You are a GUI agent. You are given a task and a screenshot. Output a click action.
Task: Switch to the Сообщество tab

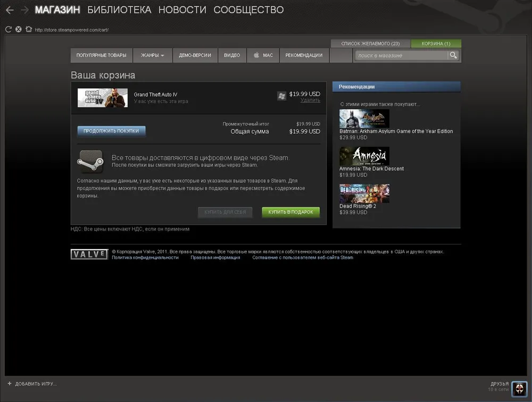click(248, 10)
